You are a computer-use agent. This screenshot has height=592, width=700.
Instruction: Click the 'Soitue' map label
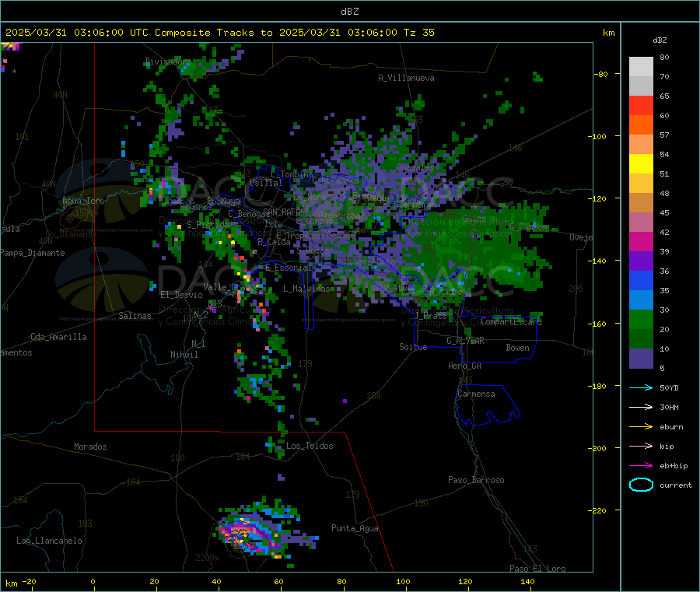413,347
